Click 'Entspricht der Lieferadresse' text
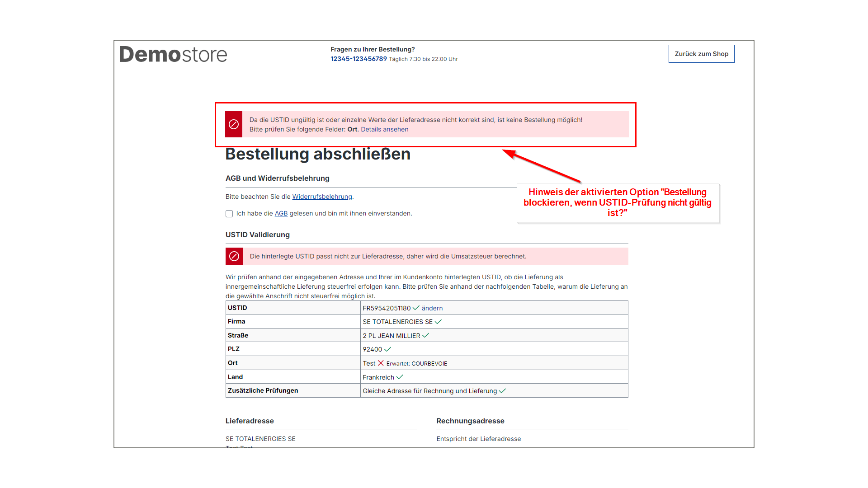The height and width of the screenshot is (488, 868). (x=479, y=439)
